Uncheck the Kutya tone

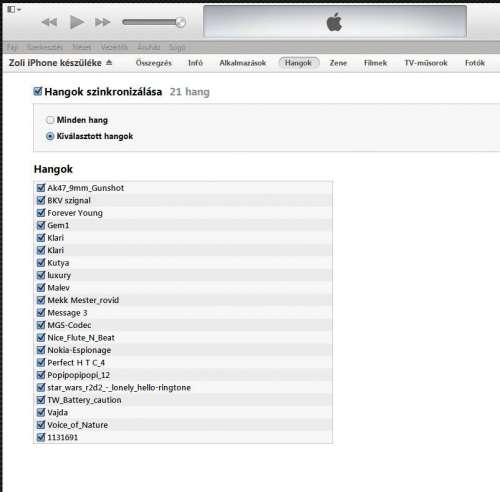pyautogui.click(x=41, y=263)
